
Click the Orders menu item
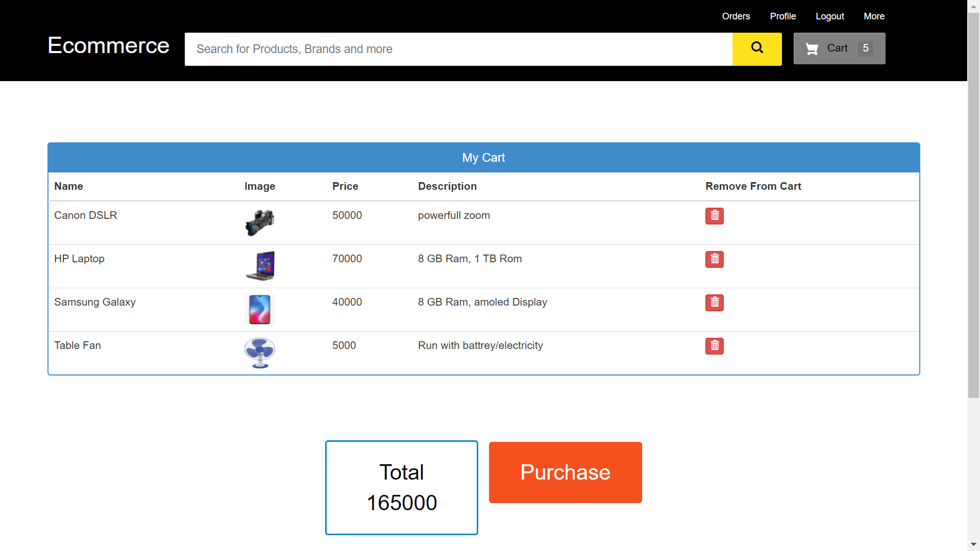coord(736,16)
